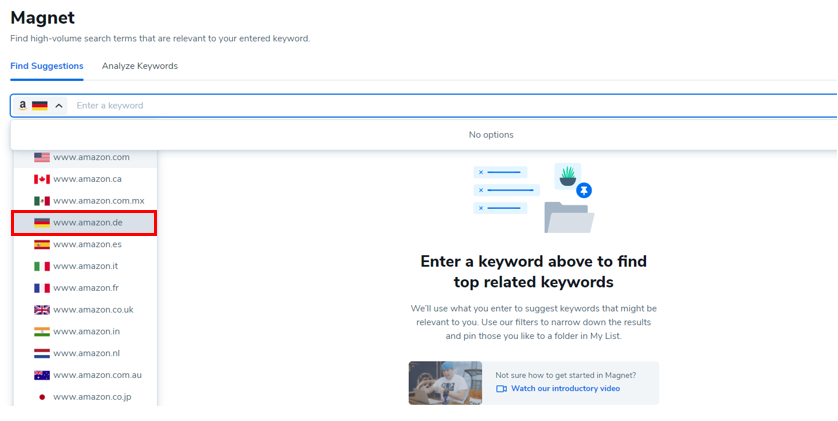Click the Amazon logo in marketplace selector

click(x=22, y=106)
